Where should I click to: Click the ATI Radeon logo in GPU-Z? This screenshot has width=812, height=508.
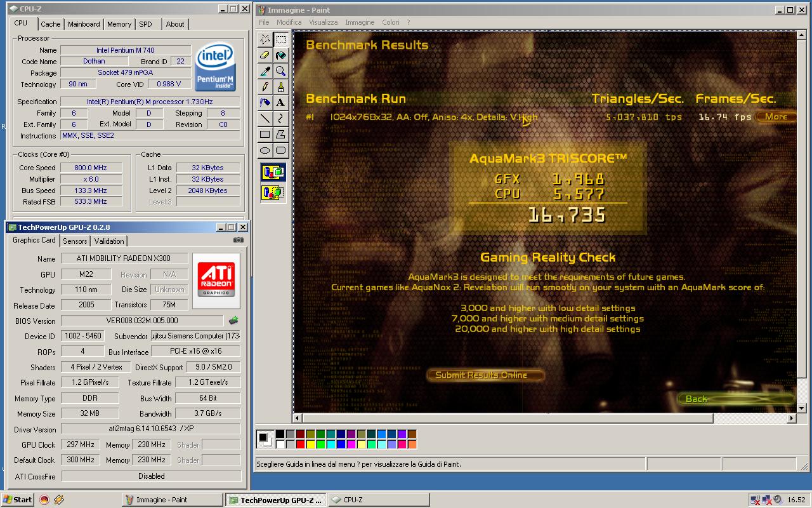pyautogui.click(x=216, y=281)
